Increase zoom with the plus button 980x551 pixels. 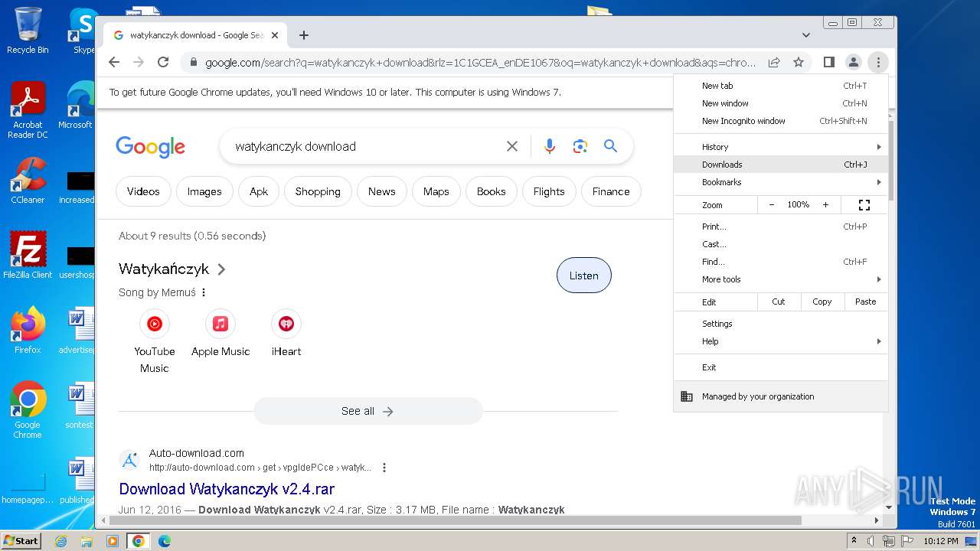(825, 205)
